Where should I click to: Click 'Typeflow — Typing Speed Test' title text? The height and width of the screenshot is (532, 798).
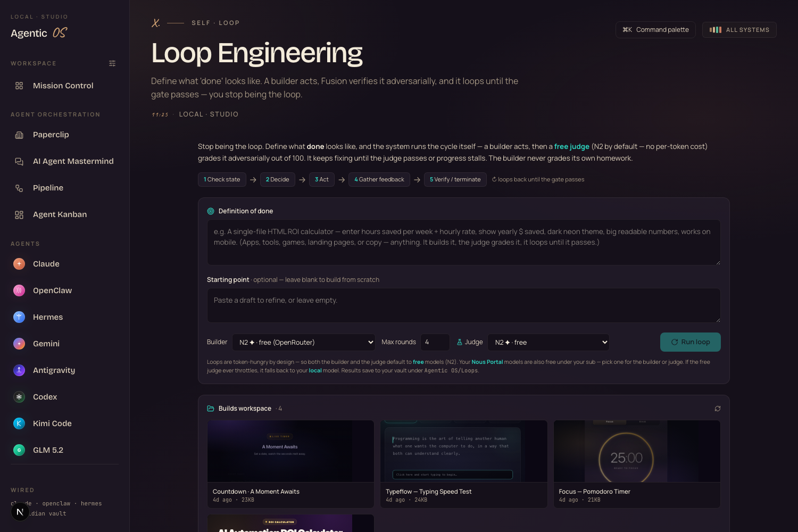click(x=429, y=492)
